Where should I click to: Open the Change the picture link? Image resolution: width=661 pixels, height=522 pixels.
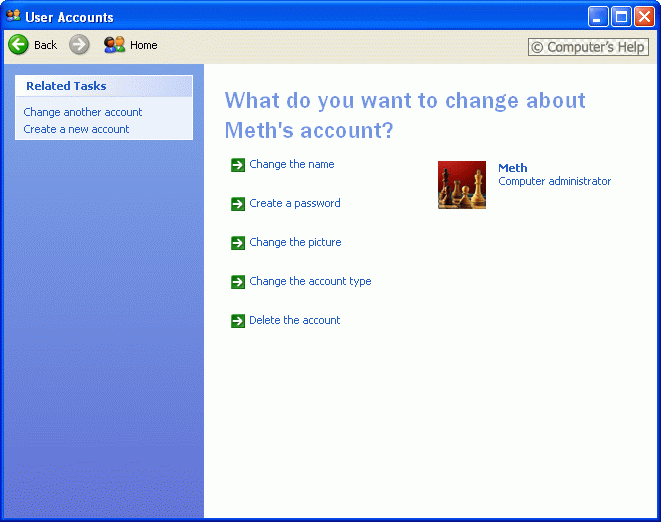[295, 242]
